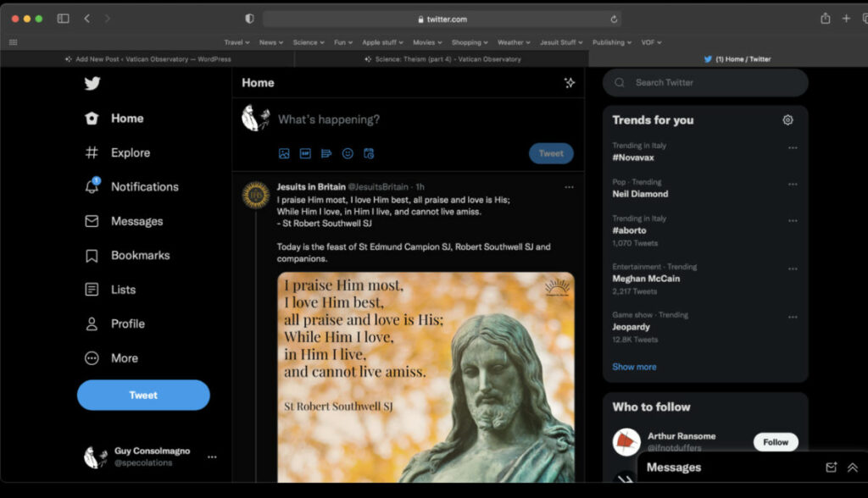868x498 pixels.
Task: Schedule the tweet with the calendar icon
Action: 369,154
